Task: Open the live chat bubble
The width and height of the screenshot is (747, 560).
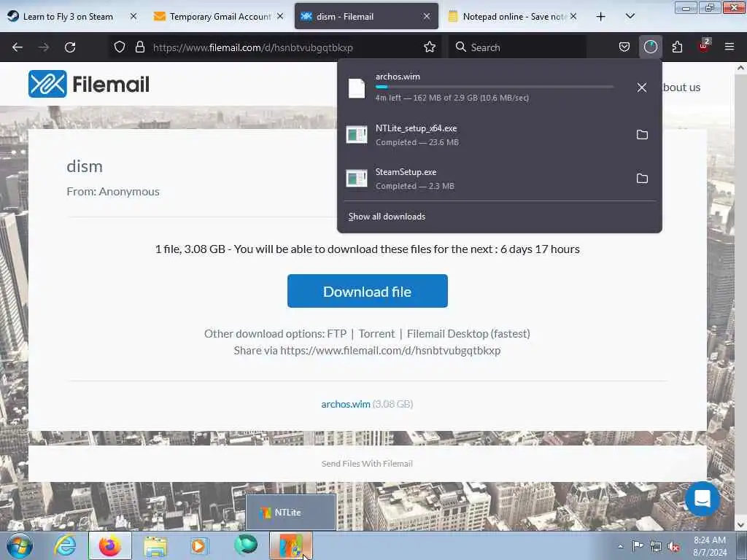Action: [x=703, y=499]
